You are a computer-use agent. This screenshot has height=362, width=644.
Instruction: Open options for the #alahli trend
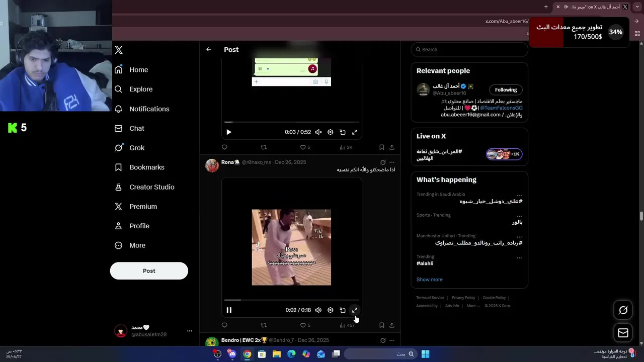click(x=519, y=257)
